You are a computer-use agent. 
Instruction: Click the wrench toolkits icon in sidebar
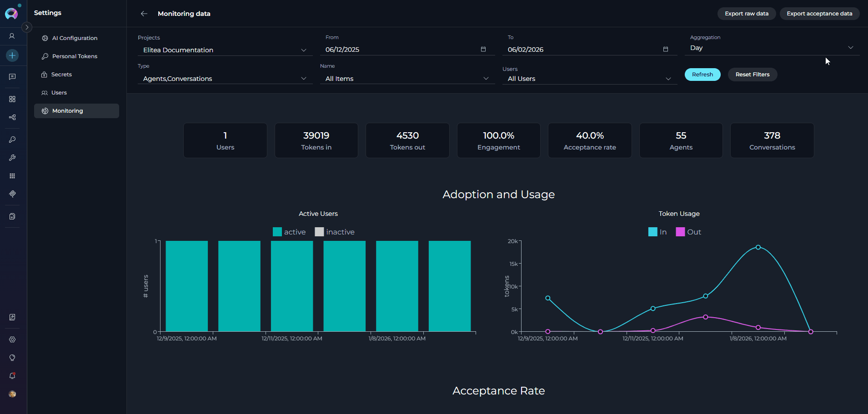12,158
